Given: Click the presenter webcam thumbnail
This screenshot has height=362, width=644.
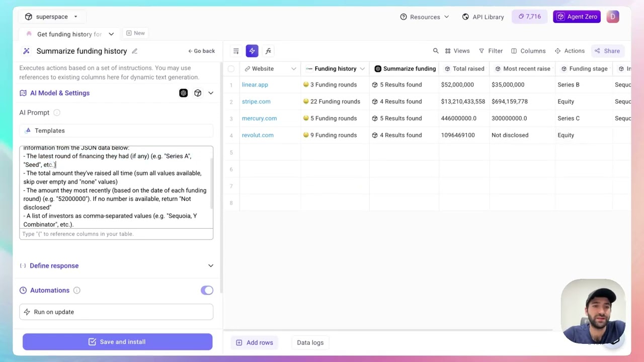Looking at the screenshot, I should tap(593, 311).
